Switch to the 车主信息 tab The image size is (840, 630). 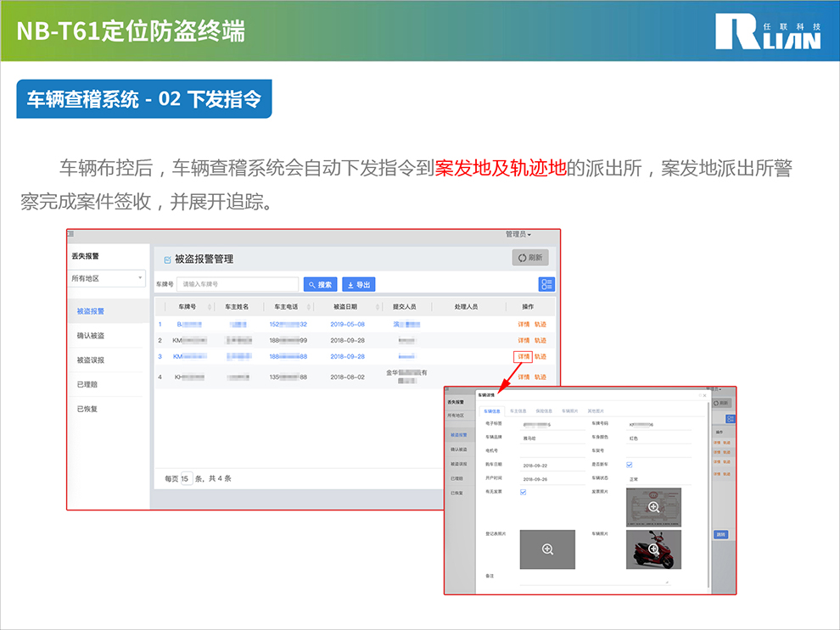click(x=518, y=410)
